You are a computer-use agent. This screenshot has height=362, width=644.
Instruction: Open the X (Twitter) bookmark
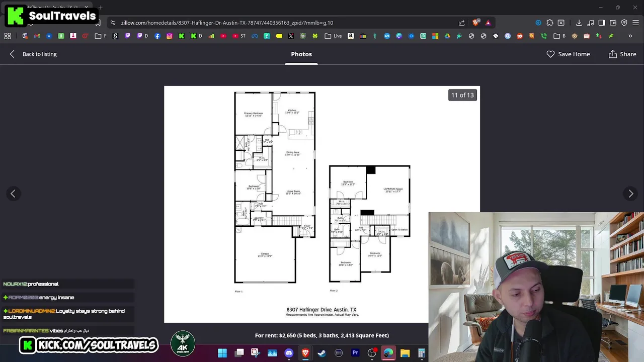[291, 36]
